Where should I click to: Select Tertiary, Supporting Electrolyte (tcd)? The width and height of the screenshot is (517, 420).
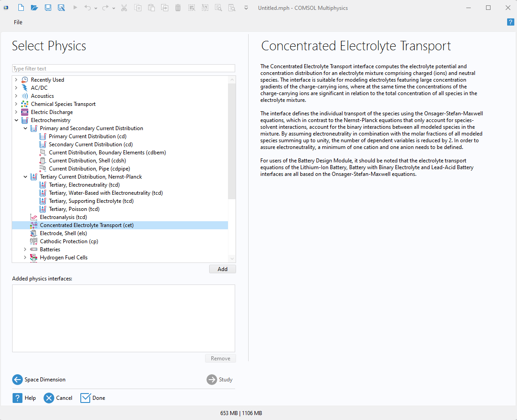[92, 201]
